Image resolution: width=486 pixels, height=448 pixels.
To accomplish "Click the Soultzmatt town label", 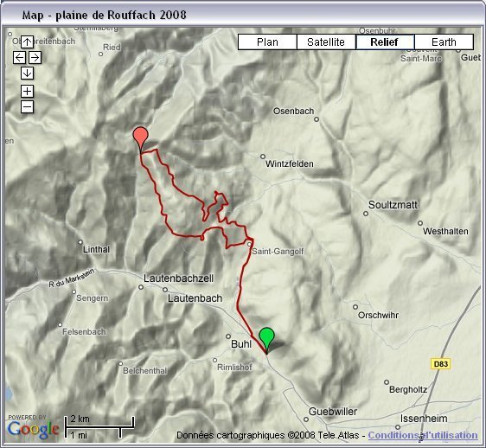I will click(393, 205).
